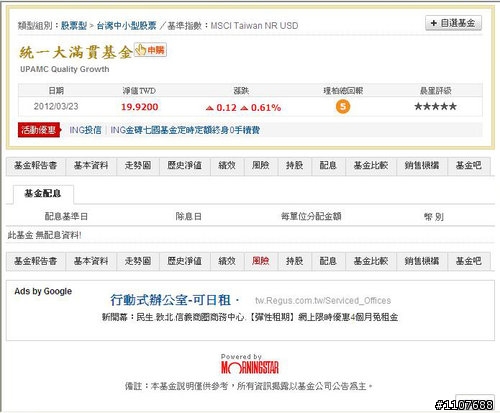Open 基金報告書 in the lower tab bar
The image size is (500, 413).
pos(36,261)
